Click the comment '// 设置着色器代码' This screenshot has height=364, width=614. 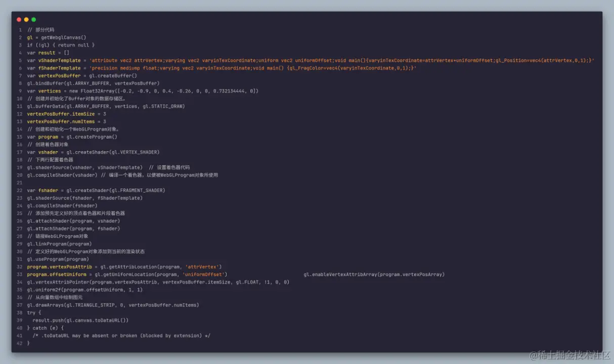pos(169,167)
